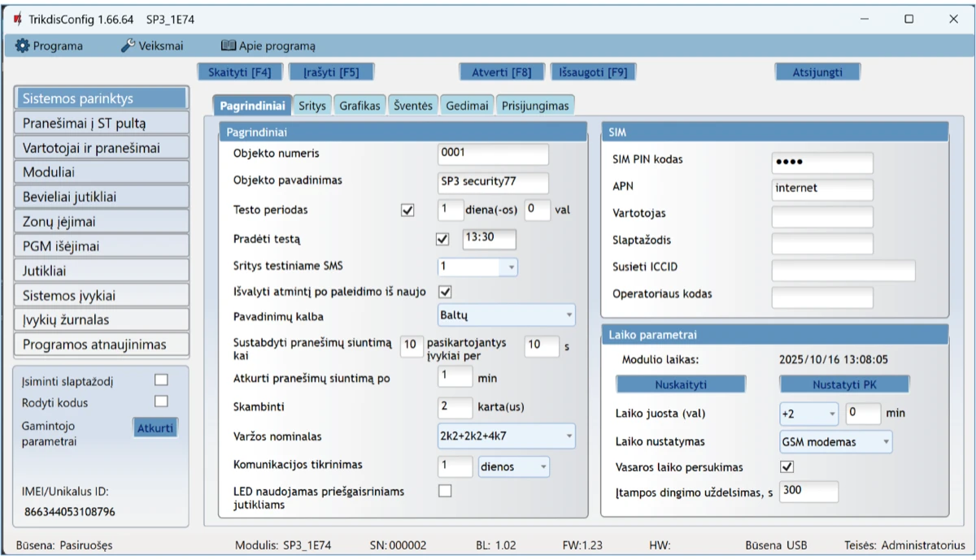The height and width of the screenshot is (560, 976).
Task: Toggle the Rodyti kodus checkbox
Action: [x=161, y=402]
